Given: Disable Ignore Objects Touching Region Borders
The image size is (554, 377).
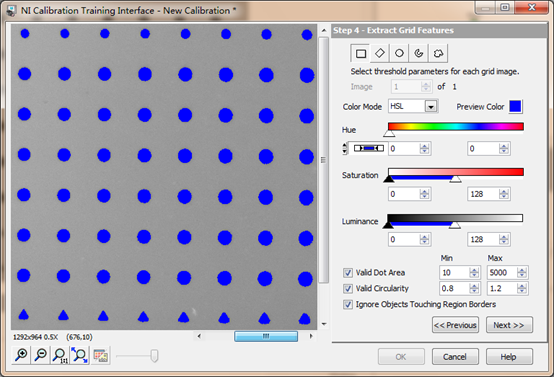Looking at the screenshot, I should 348,304.
